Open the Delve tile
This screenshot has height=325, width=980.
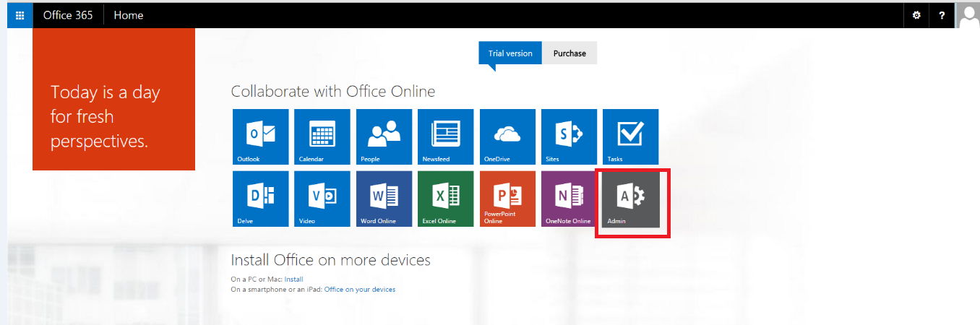[x=260, y=199]
